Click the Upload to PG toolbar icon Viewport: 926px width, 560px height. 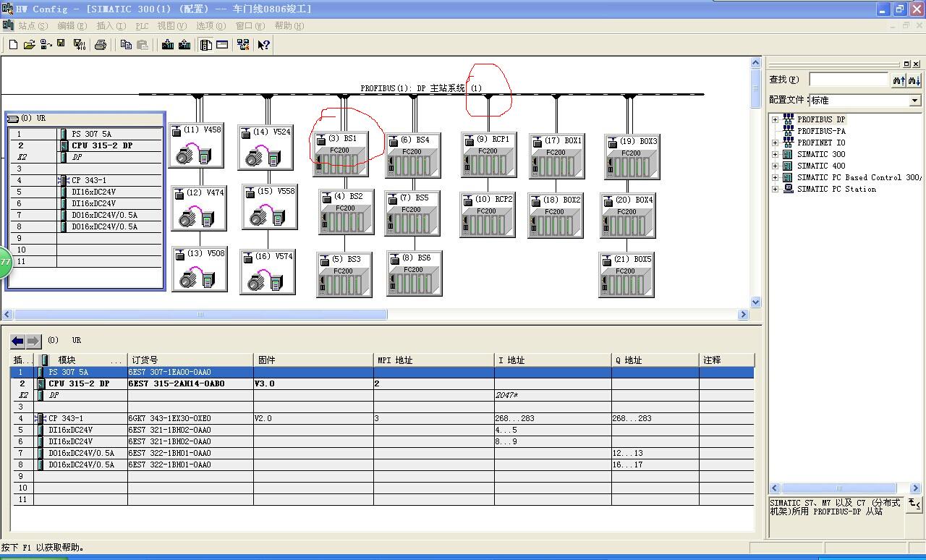coord(184,45)
